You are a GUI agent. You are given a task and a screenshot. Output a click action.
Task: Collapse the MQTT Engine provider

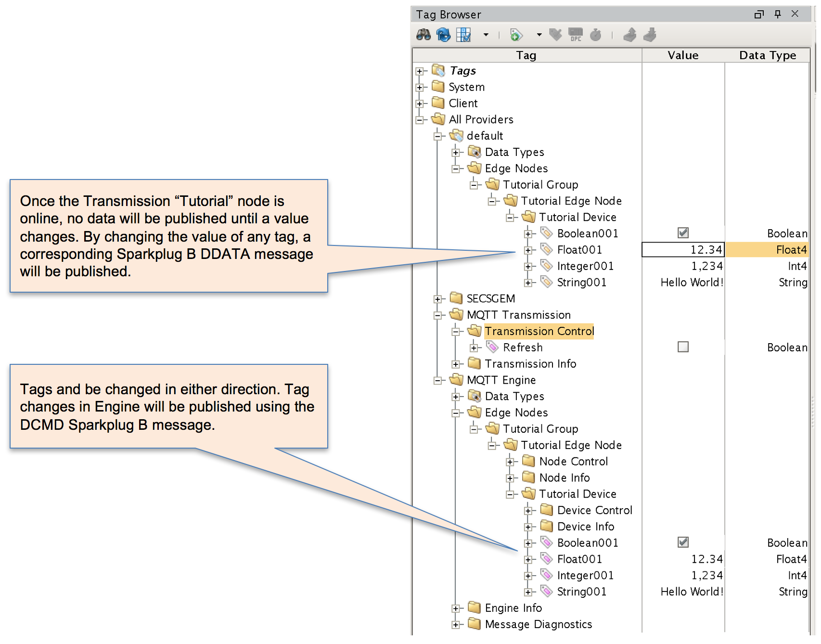[438, 381]
